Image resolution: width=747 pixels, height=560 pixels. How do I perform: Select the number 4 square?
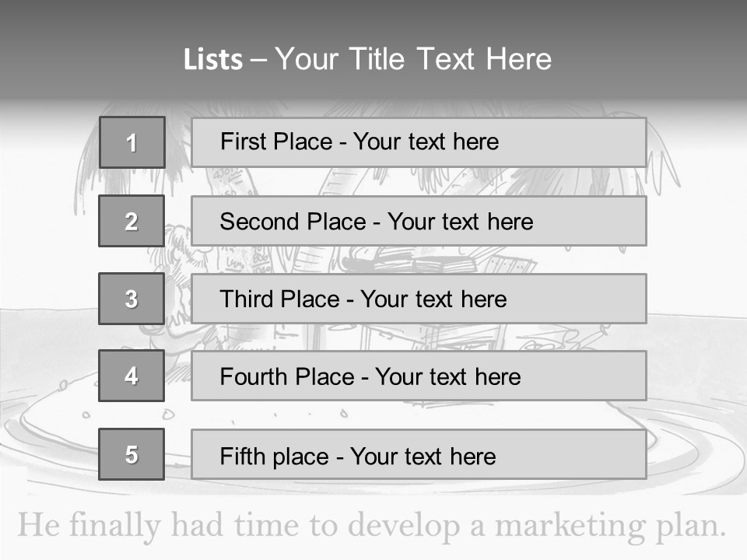tap(132, 376)
